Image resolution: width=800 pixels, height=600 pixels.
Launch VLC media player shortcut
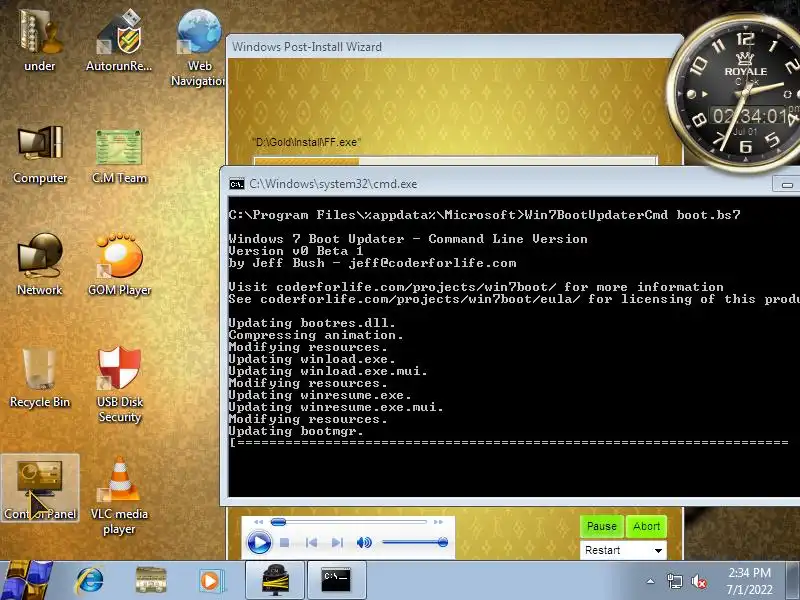tap(119, 495)
